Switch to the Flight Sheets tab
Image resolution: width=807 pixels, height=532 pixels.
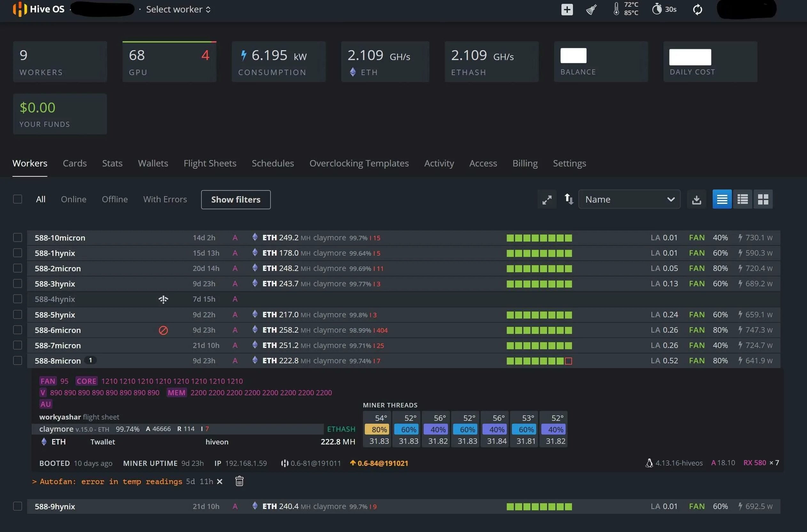pyautogui.click(x=210, y=163)
